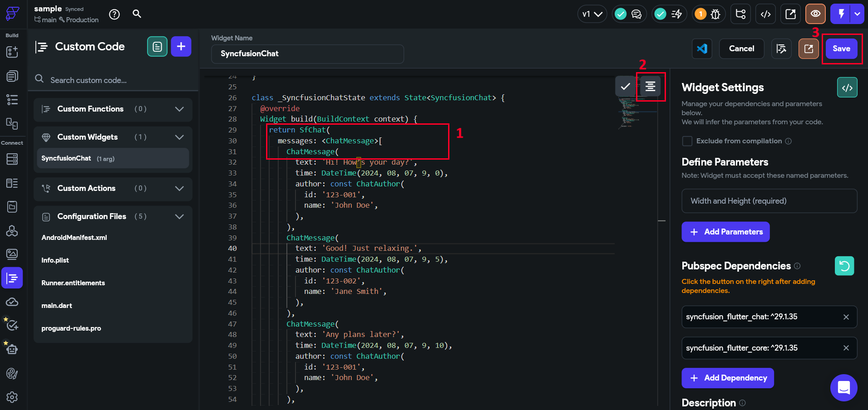Image resolution: width=868 pixels, height=410 pixels.
Task: Open the Theme settings palette icon
Action: tap(12, 374)
